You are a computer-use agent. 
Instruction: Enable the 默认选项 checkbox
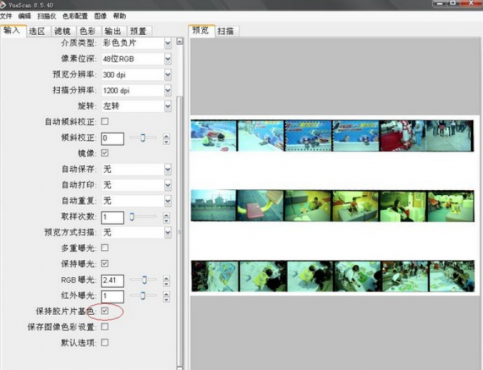pyautogui.click(x=105, y=342)
